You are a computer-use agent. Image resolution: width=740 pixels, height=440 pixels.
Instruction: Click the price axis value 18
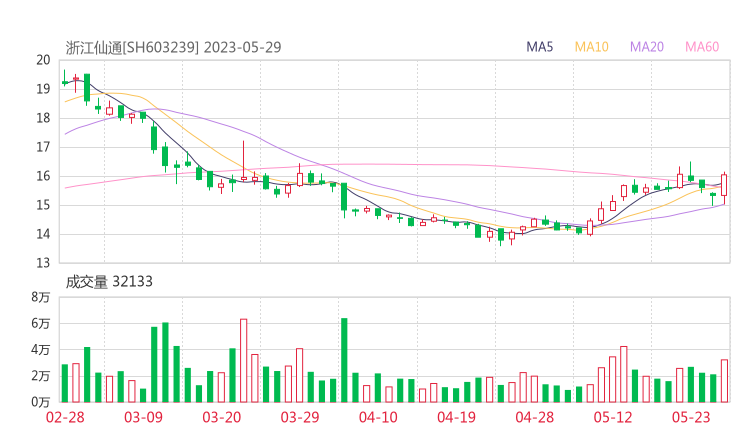click(43, 118)
